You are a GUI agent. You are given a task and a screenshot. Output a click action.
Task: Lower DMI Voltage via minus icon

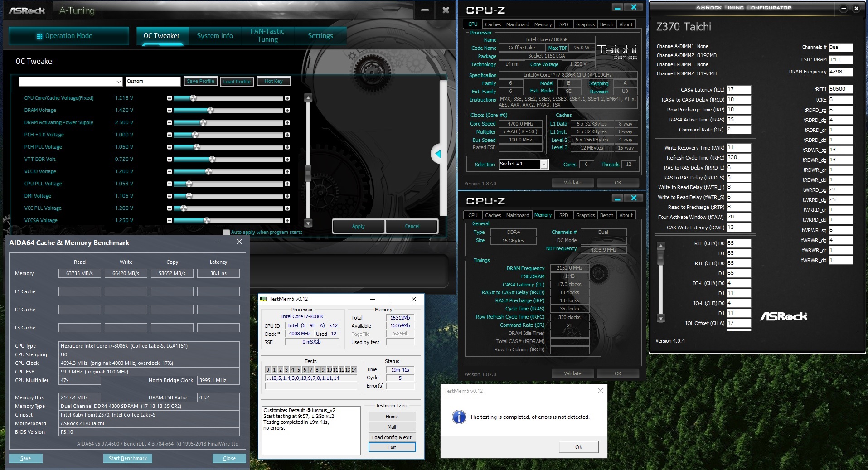pos(170,196)
